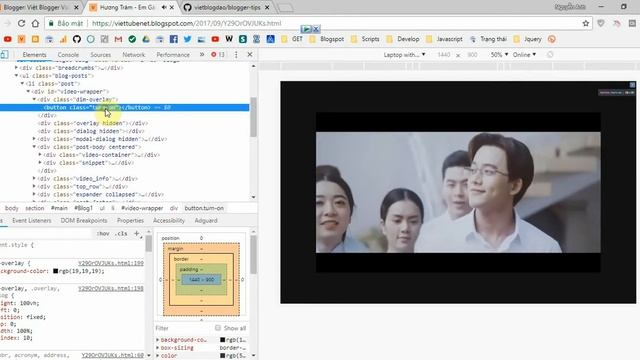
Task: Open the Laptop device selector dropdown
Action: pyautogui.click(x=404, y=55)
